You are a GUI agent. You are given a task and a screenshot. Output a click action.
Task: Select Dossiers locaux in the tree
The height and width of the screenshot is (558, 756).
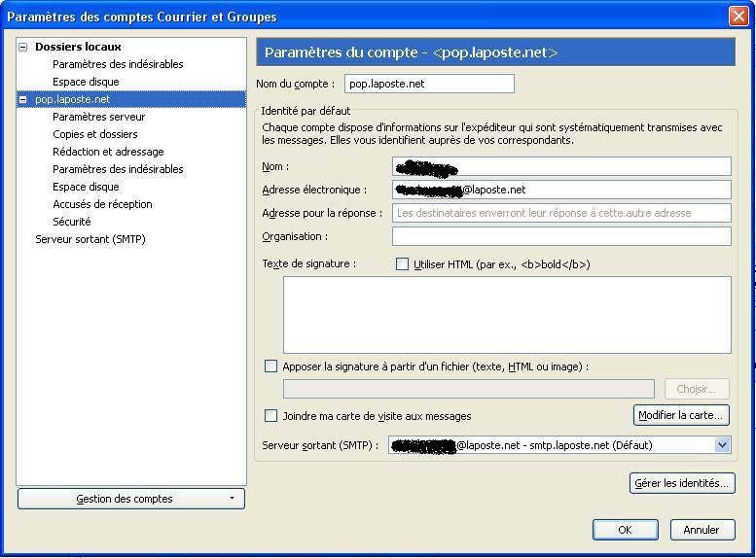pyautogui.click(x=78, y=47)
